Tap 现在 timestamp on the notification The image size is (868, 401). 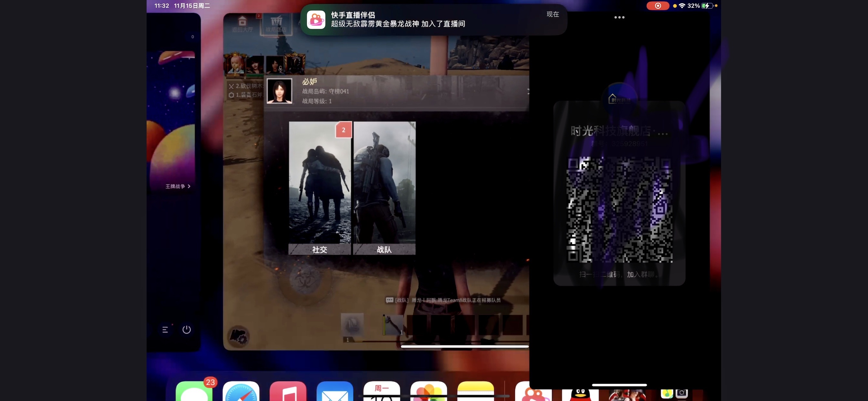(553, 14)
